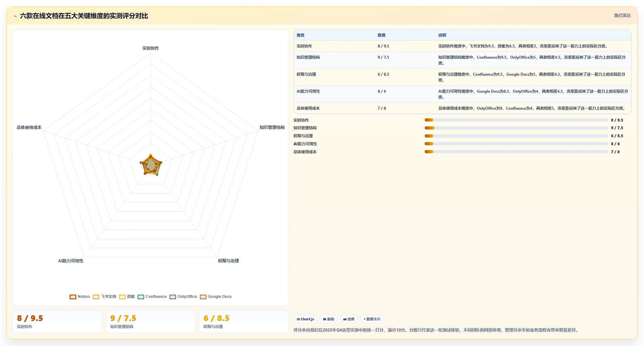Click the AI能力可用性 radar axis label
644x346 pixels.
pyautogui.click(x=71, y=261)
